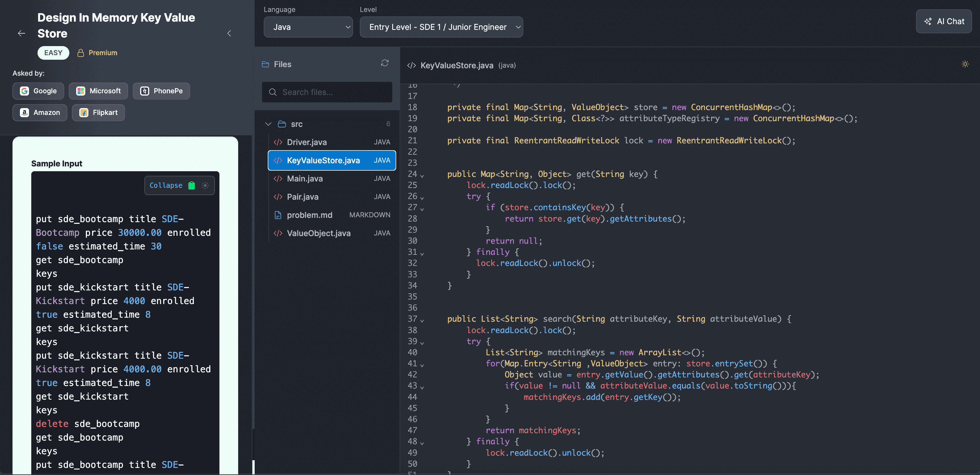Collapse the src folder tree

(x=268, y=124)
